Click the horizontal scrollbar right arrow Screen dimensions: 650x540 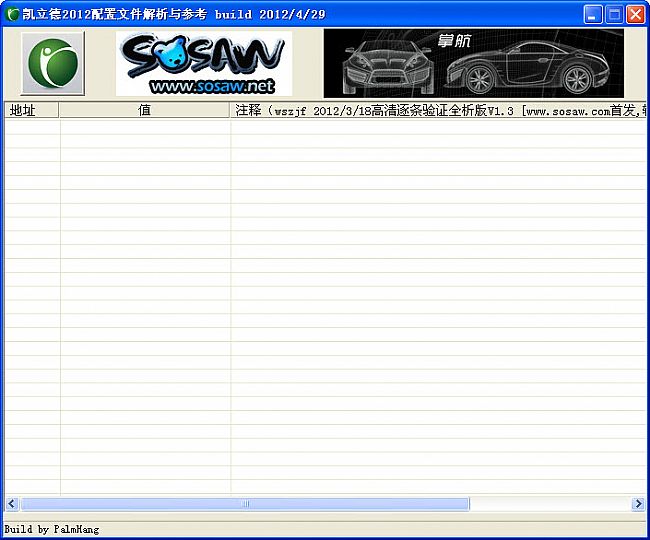pyautogui.click(x=638, y=504)
